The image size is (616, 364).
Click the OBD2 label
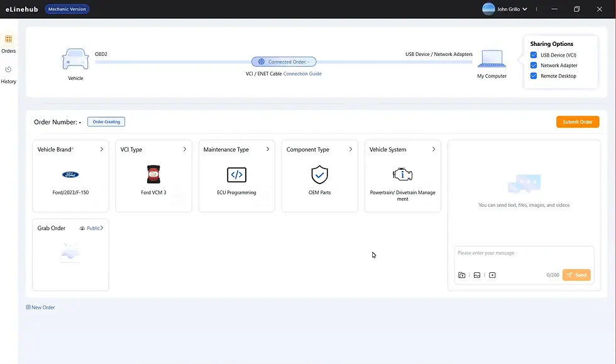pyautogui.click(x=101, y=54)
